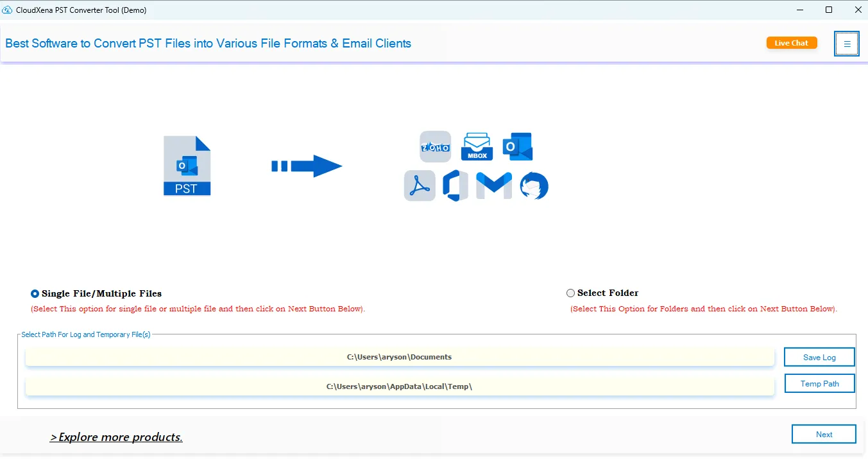
Task: Click the Zoho mail icon
Action: coord(435,147)
